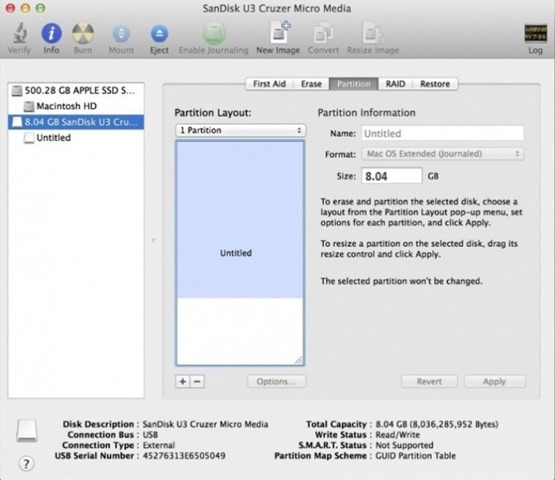Switch to the Restore tab

[435, 84]
